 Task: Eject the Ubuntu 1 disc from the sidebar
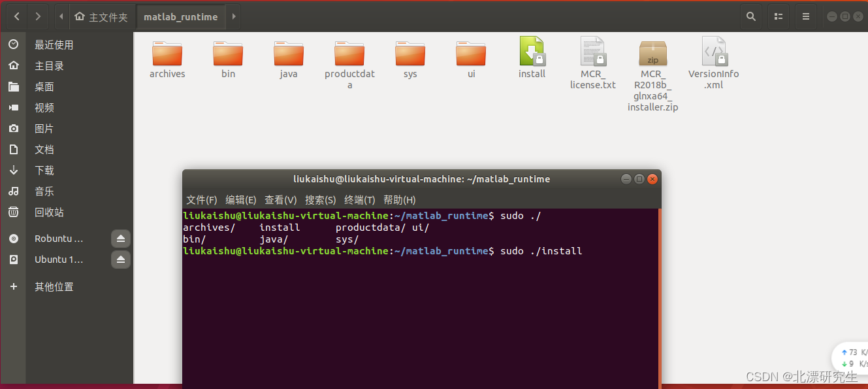(120, 260)
